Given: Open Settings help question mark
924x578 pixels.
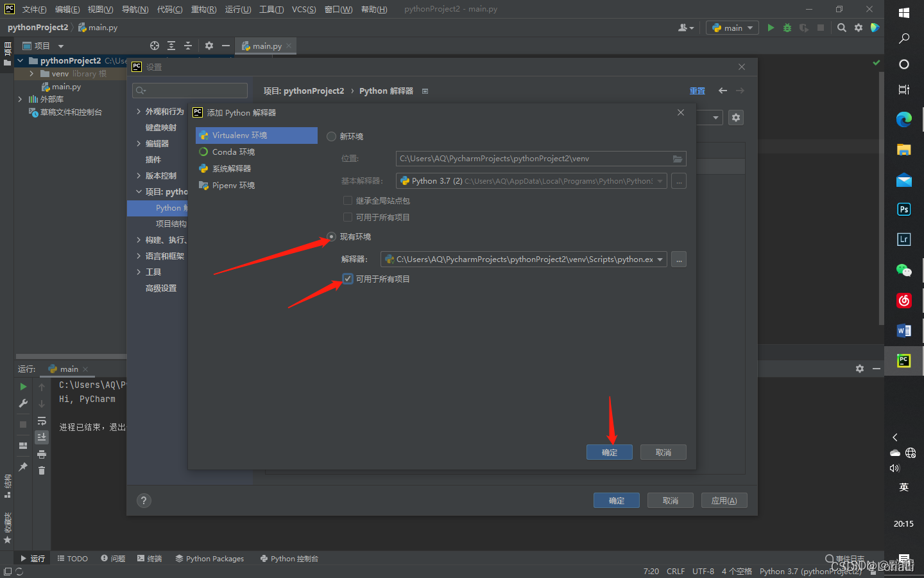Looking at the screenshot, I should 144,500.
